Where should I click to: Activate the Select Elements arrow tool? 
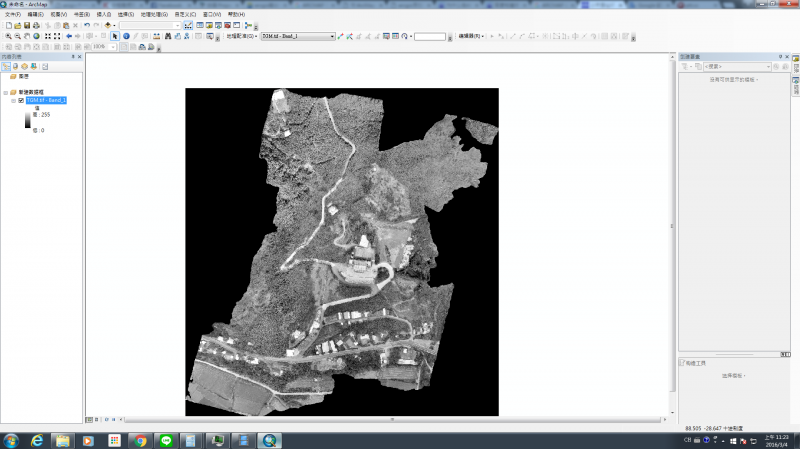pos(115,36)
